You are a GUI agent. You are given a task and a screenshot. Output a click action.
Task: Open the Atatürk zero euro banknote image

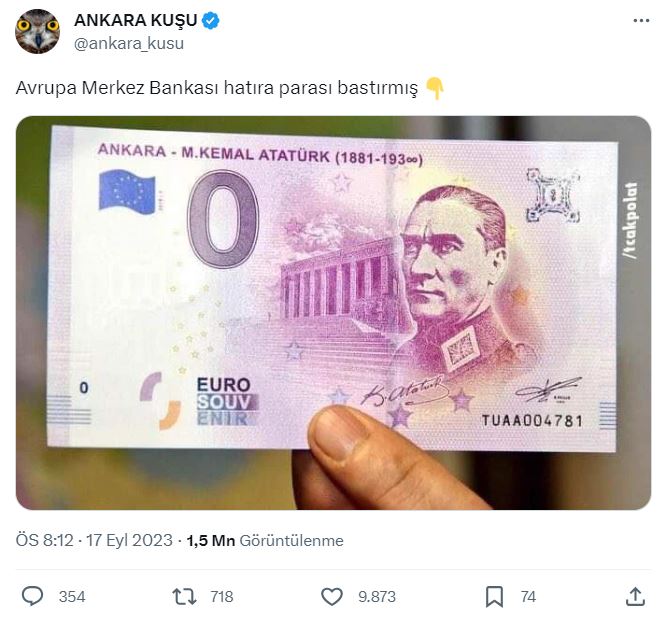coord(333,313)
